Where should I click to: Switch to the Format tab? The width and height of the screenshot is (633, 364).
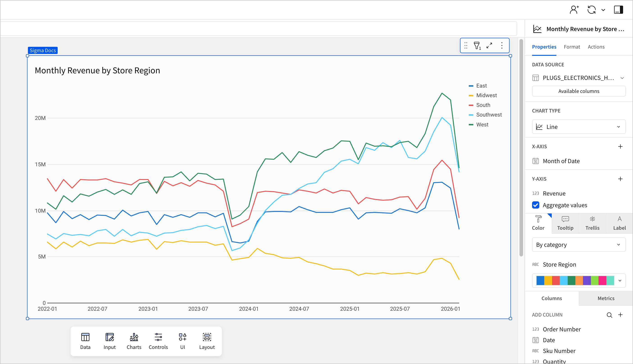(x=572, y=47)
